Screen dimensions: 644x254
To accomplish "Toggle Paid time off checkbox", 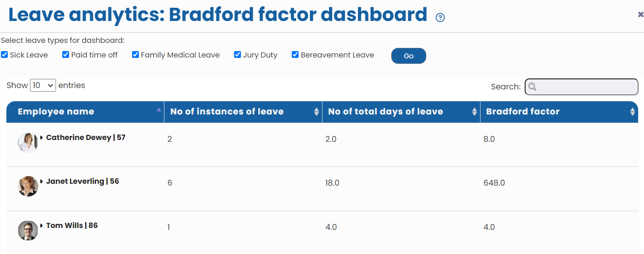I will pyautogui.click(x=66, y=55).
